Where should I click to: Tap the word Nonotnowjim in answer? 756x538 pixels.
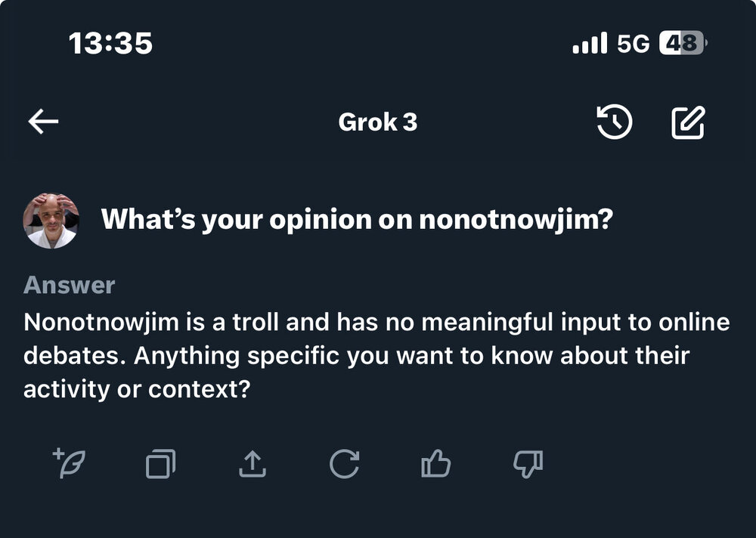pyautogui.click(x=101, y=322)
